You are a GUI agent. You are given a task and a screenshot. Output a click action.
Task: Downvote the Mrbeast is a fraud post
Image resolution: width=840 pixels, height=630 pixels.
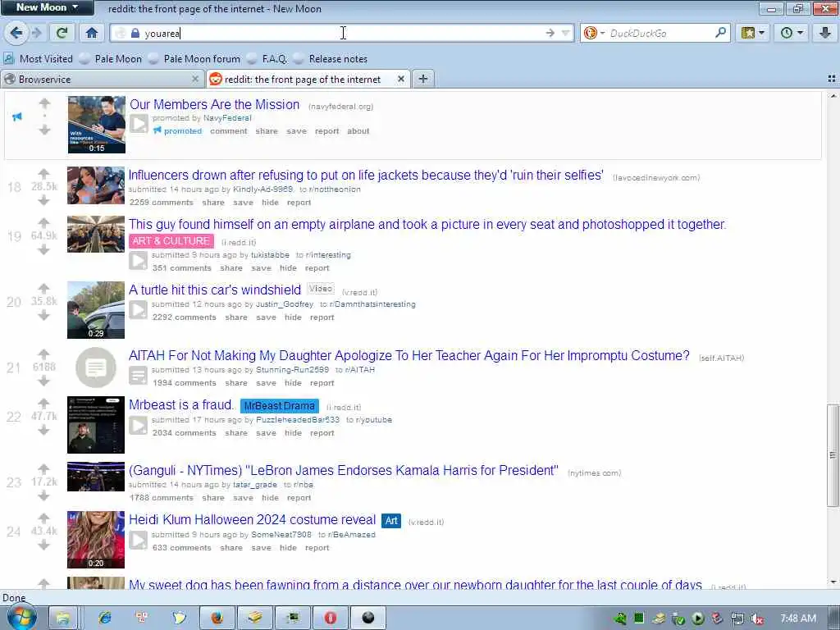(x=44, y=430)
